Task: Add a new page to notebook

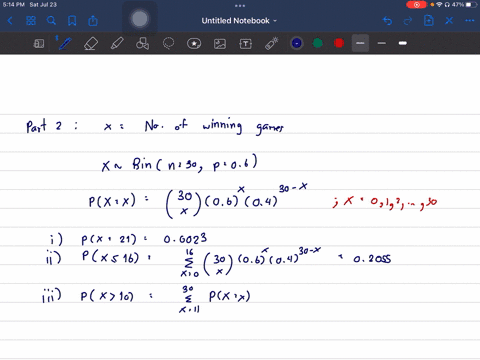Action: [429, 21]
